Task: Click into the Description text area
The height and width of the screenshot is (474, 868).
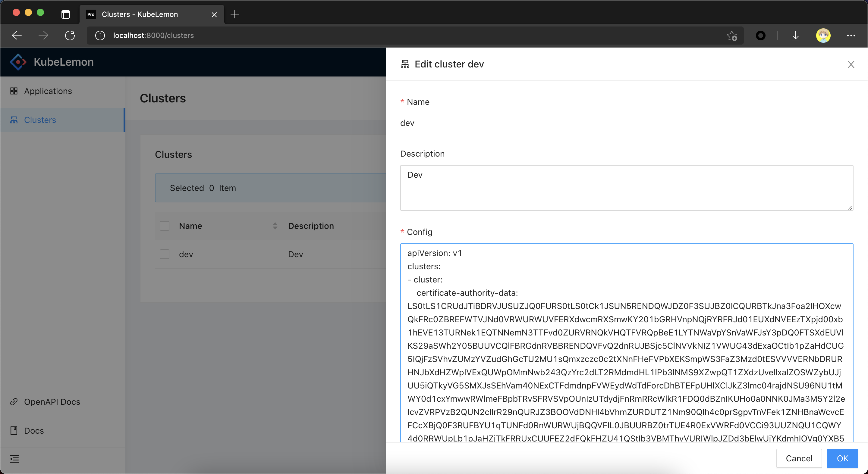Action: click(x=626, y=188)
